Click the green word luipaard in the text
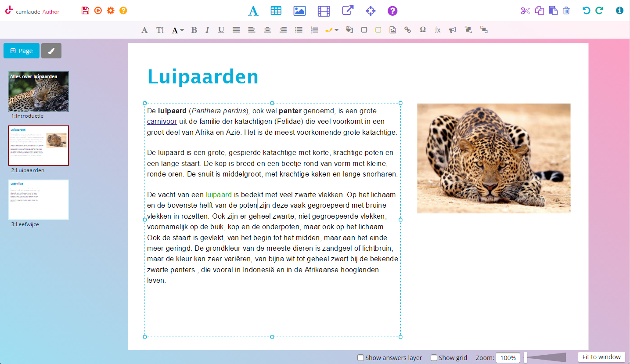The width and height of the screenshot is (630, 364). click(219, 195)
